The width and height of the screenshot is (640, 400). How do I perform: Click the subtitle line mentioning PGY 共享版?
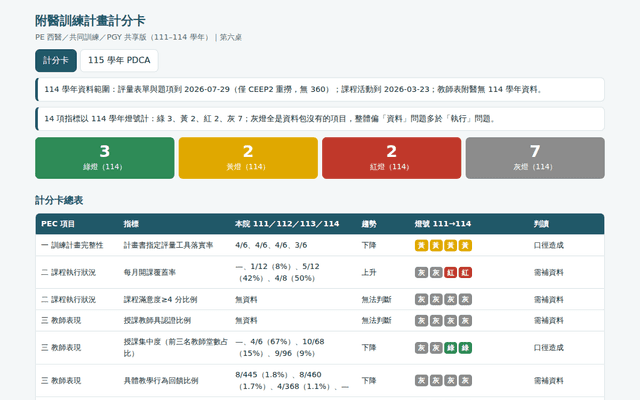click(138, 37)
